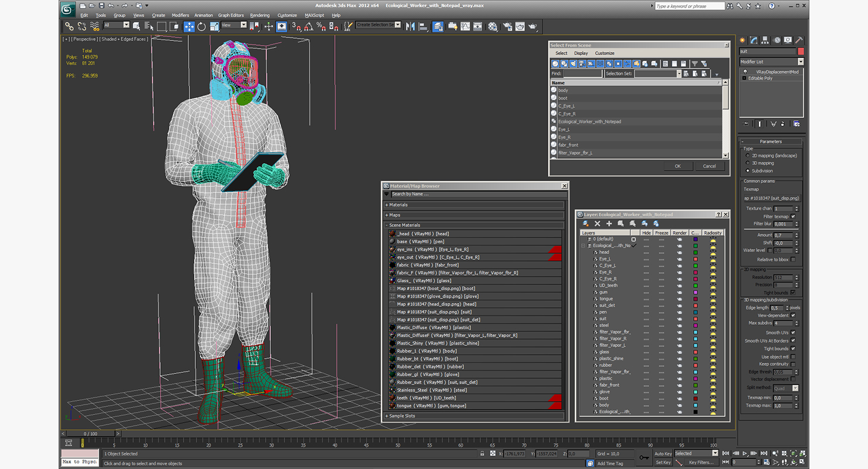Click the Texmap suit_disp.png button

[x=771, y=198]
